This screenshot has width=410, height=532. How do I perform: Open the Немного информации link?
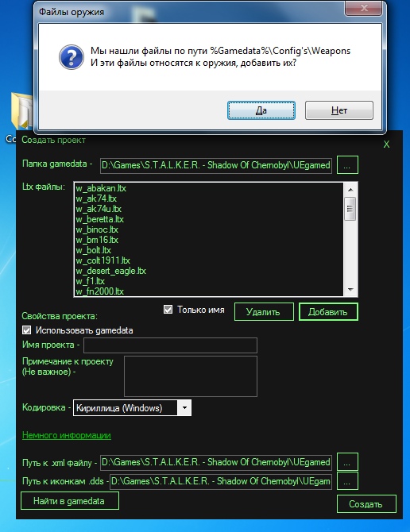67,435
